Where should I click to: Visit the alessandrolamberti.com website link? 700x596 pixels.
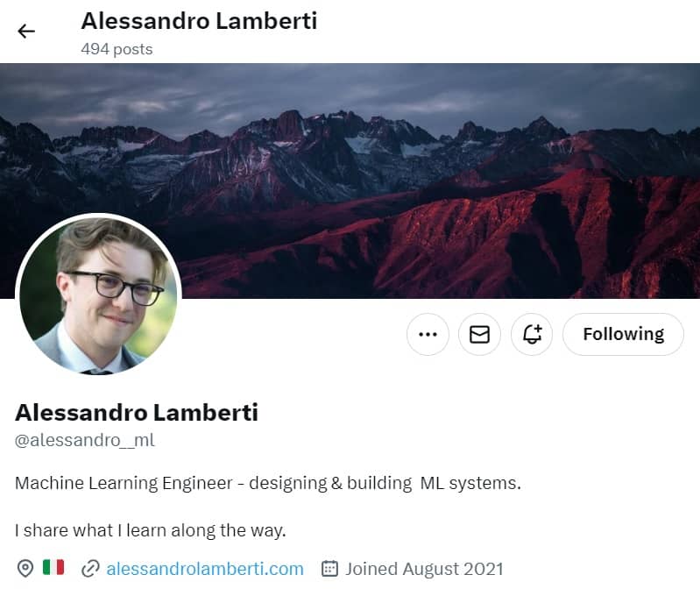pos(205,569)
